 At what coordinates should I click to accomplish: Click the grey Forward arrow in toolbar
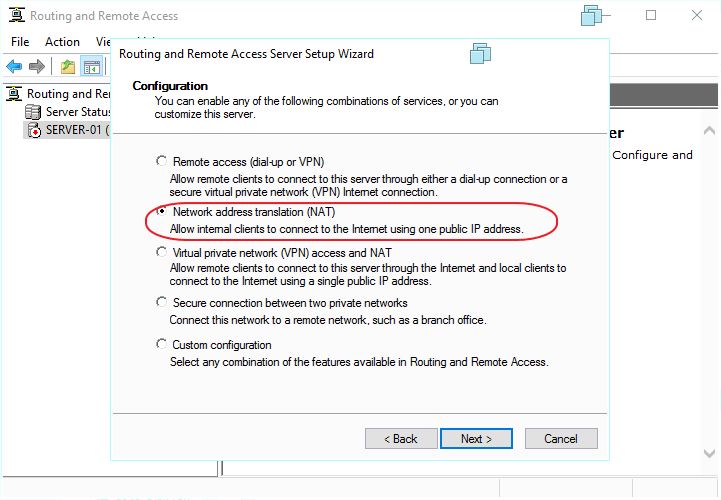(x=37, y=67)
